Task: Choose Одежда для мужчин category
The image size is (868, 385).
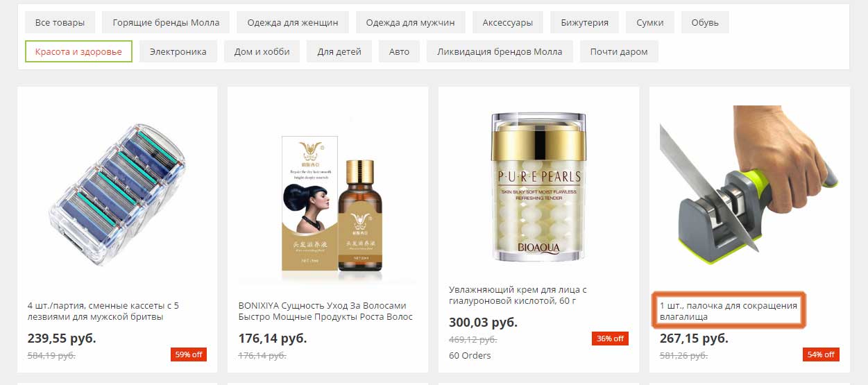Action: click(411, 22)
